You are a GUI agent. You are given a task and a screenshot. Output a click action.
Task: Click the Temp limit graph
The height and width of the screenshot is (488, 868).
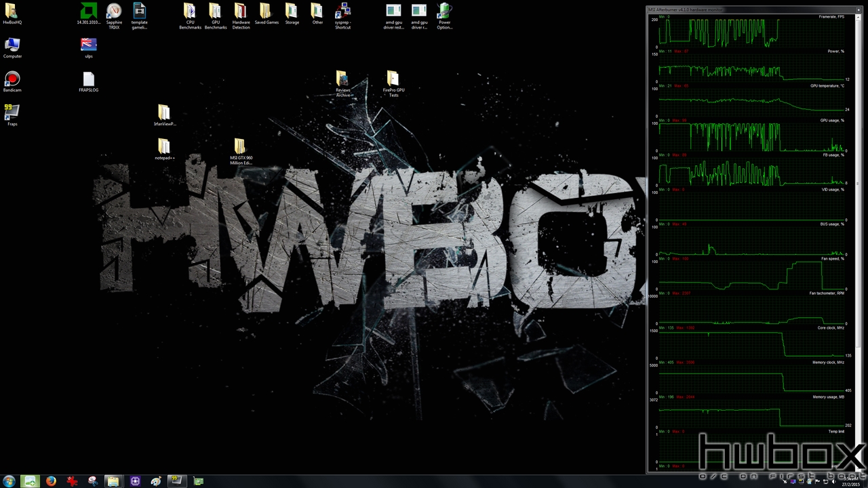coord(751,448)
